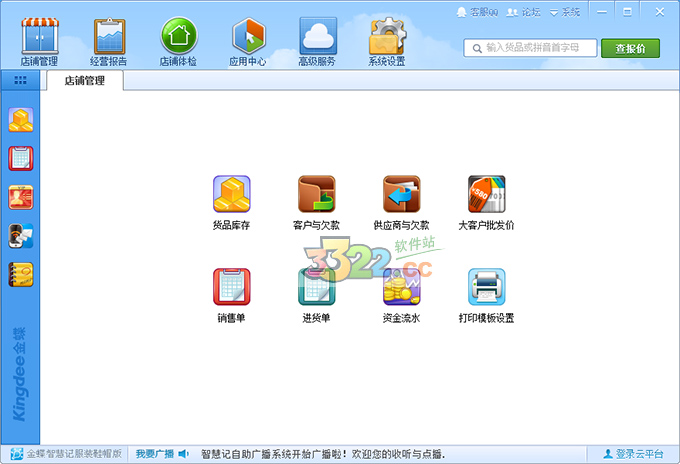Click sidebar yellow notebook icon
Viewport: 680px width, 464px height.
click(x=21, y=274)
